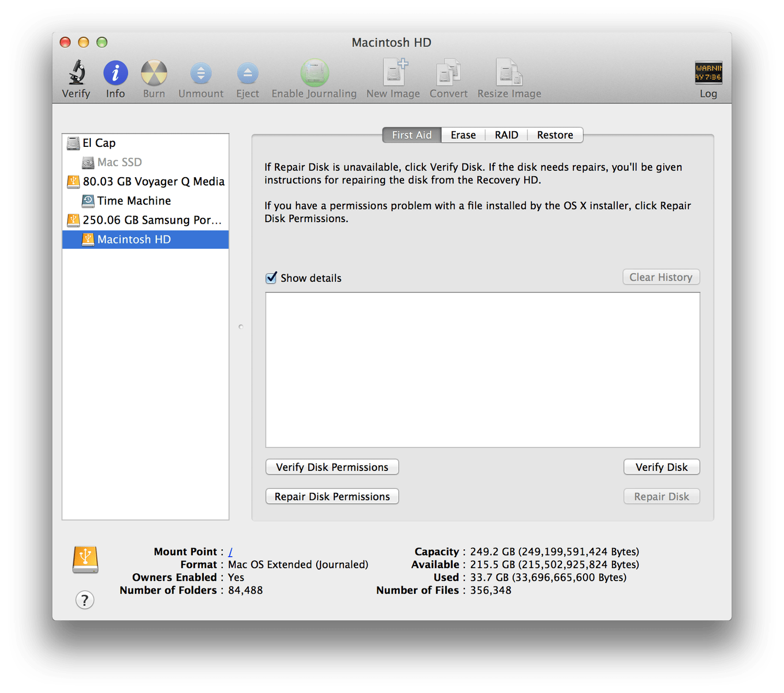Click the Verify Disk button

click(662, 467)
